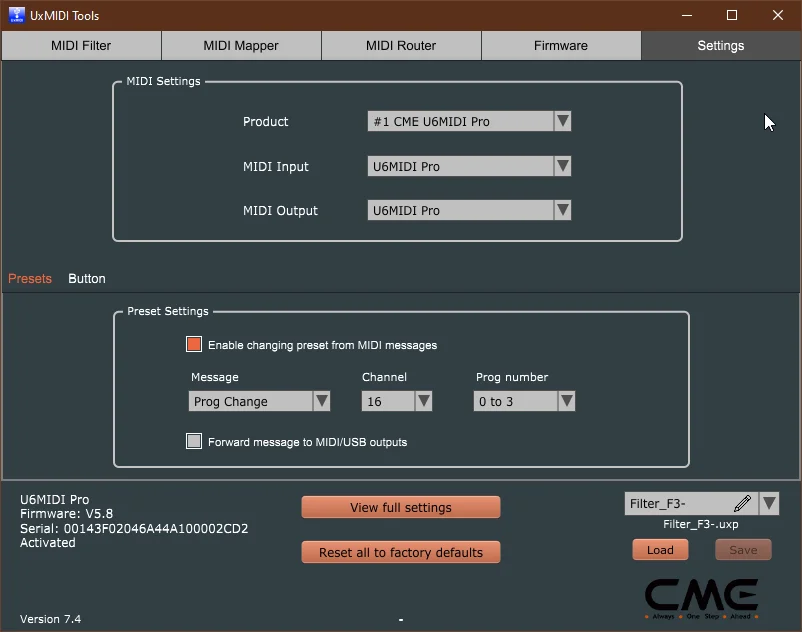Toggle forwarding messages to MIDI/USB outputs
Image resolution: width=802 pixels, height=632 pixels.
[194, 441]
